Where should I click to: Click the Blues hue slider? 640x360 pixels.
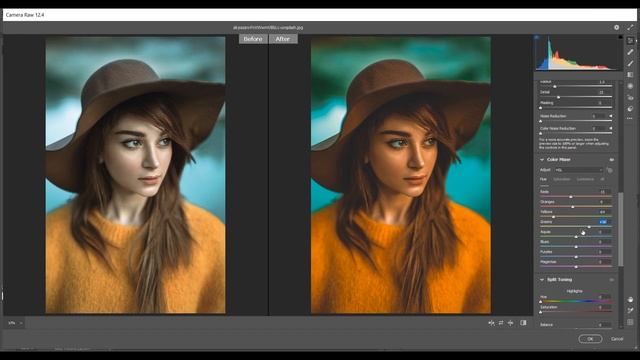point(576,247)
